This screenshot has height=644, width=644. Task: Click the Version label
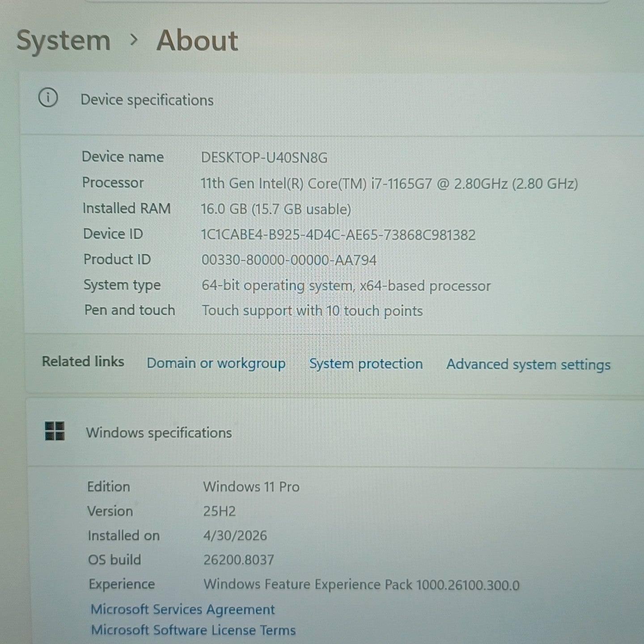pos(110,511)
